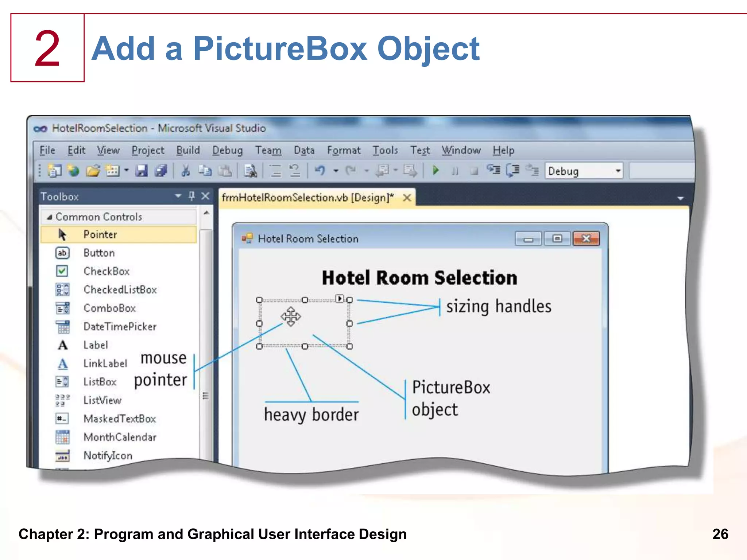The width and height of the screenshot is (747, 560).
Task: Click the Open File folder icon
Action: click(x=93, y=170)
